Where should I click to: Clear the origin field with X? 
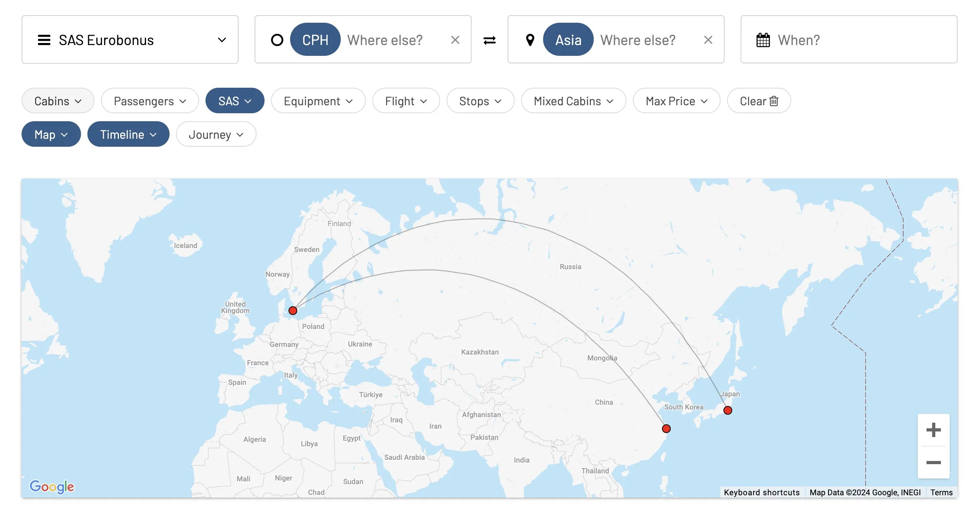click(x=455, y=40)
